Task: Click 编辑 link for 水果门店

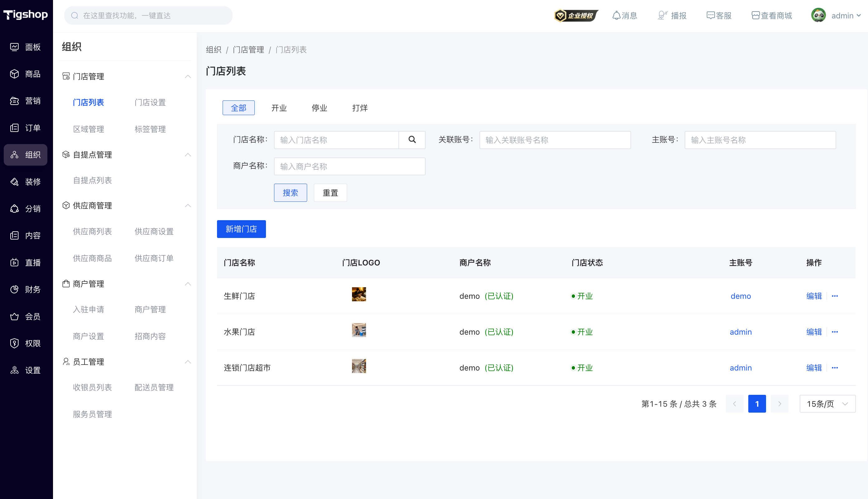Action: point(814,332)
